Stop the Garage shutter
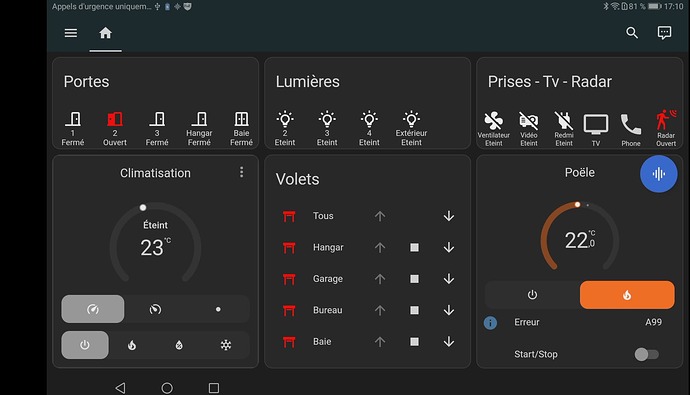This screenshot has height=395, width=690. point(414,279)
